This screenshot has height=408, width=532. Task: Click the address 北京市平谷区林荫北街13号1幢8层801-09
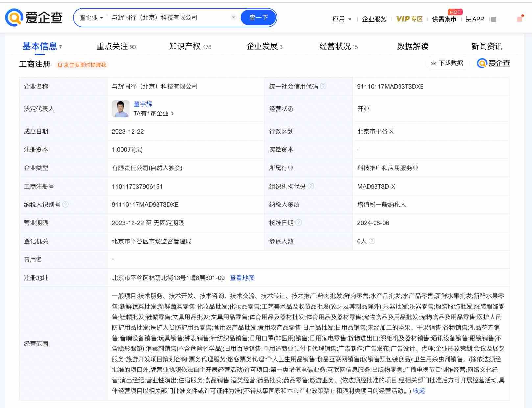point(168,278)
